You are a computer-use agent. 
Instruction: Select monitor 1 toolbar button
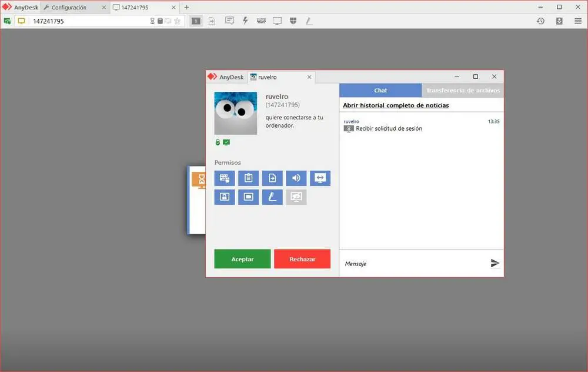click(x=196, y=21)
